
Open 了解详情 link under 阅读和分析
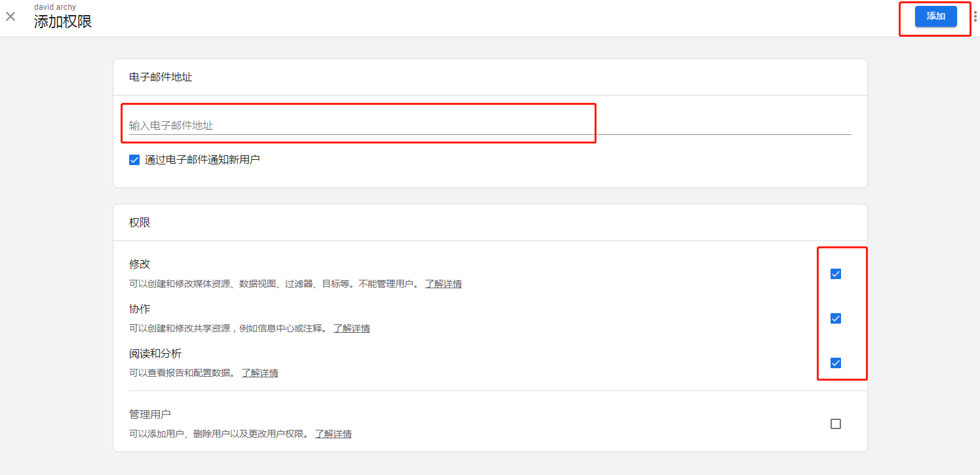(260, 372)
